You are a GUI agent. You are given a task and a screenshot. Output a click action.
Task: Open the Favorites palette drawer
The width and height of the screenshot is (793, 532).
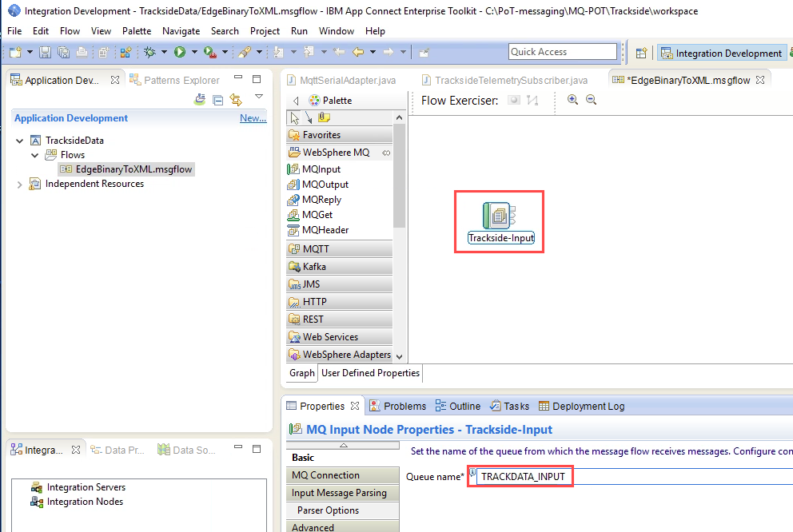[340, 135]
